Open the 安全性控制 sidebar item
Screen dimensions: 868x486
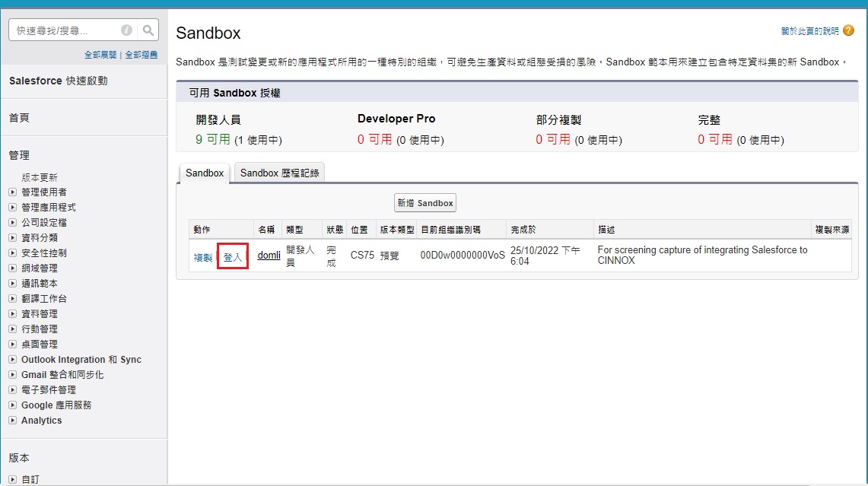click(43, 253)
